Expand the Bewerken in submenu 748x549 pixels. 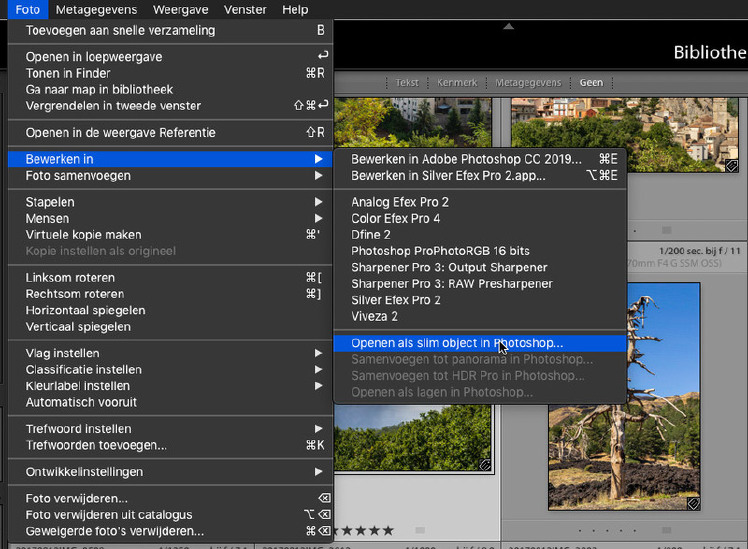(x=170, y=159)
